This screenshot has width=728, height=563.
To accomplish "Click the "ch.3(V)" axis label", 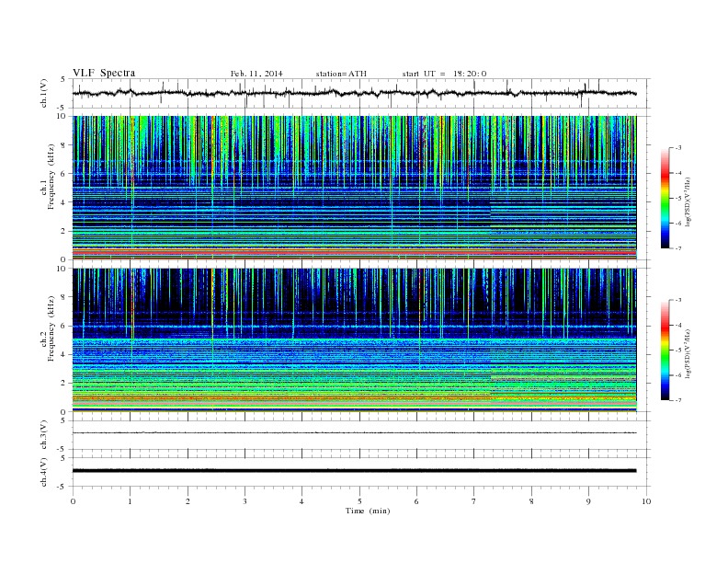I will 43,435.
